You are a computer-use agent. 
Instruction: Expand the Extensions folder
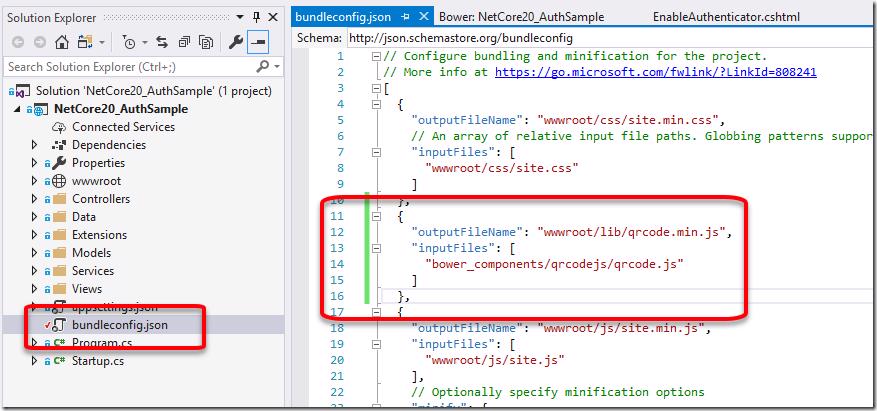[34, 234]
